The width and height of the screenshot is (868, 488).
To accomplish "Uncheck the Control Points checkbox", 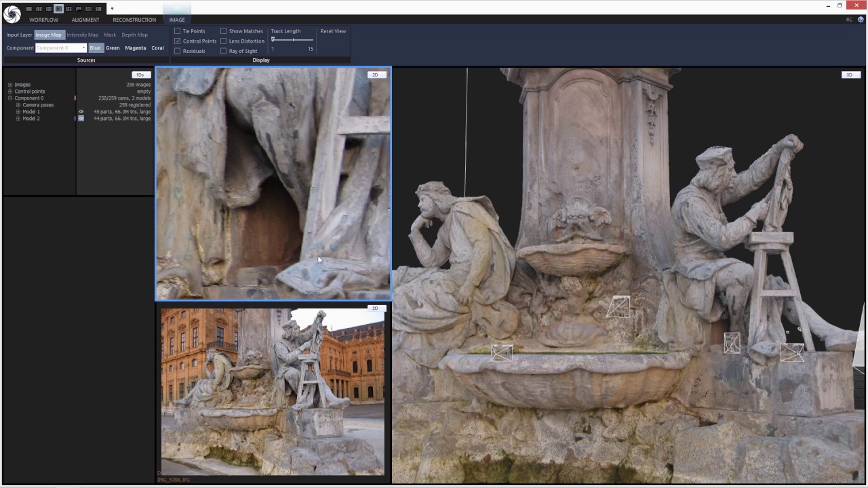I will (178, 41).
